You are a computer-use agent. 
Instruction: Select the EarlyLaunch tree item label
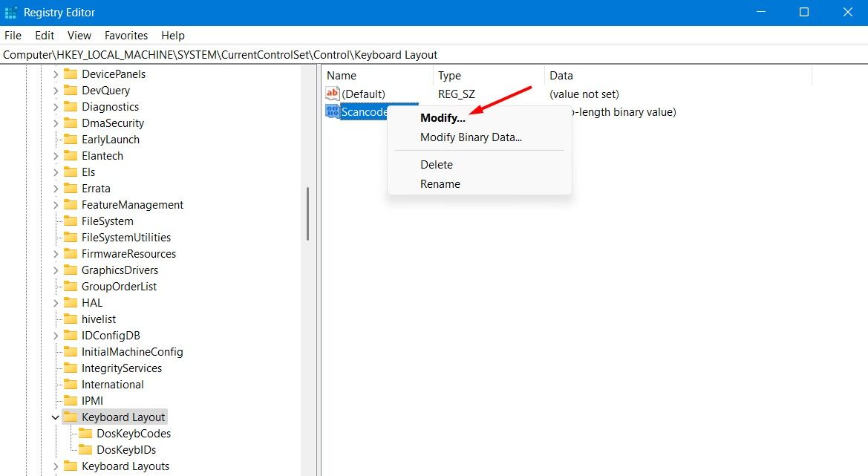(111, 140)
